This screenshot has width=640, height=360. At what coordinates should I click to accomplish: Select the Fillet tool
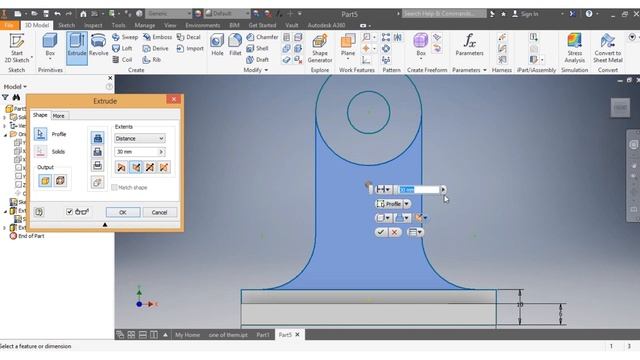[235, 45]
